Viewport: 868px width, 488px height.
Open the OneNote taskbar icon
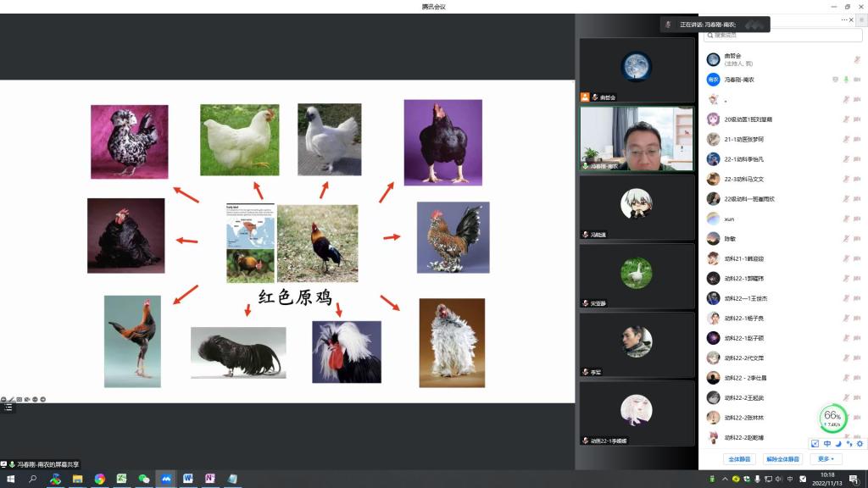click(210, 479)
